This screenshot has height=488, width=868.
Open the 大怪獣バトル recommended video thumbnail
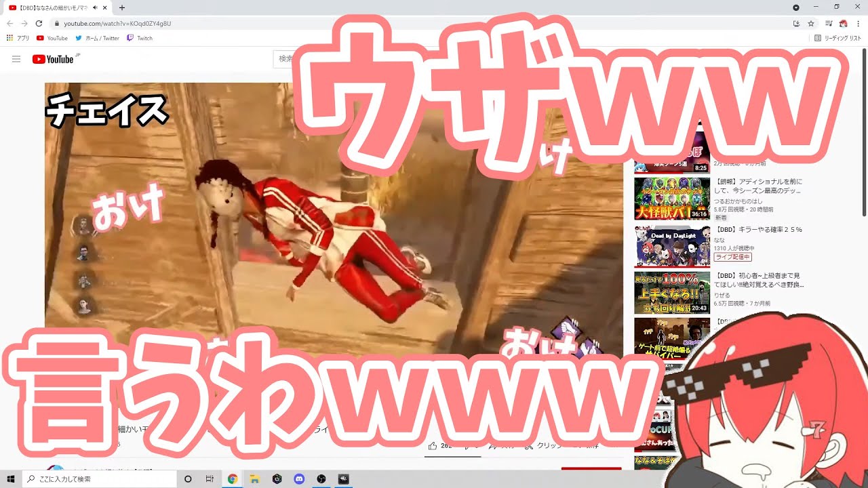[x=672, y=199]
